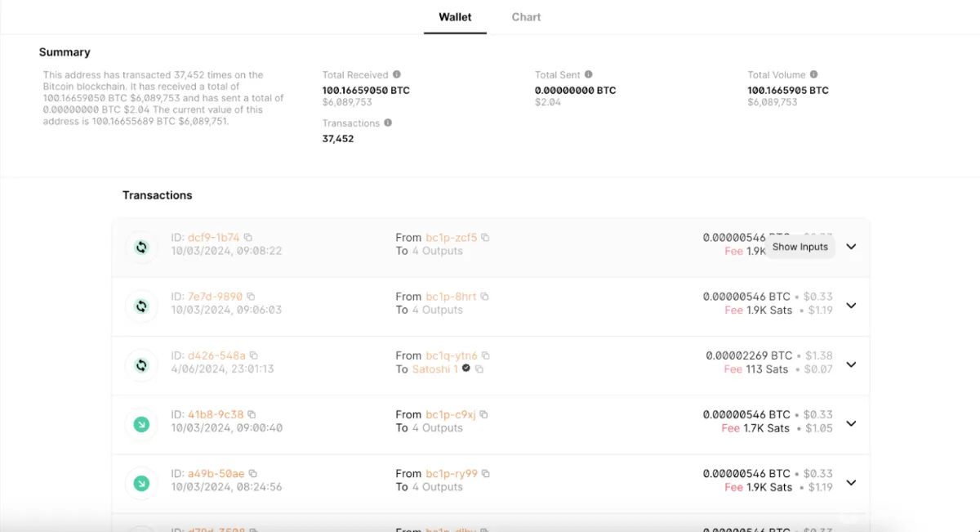Expand the a49b-50ae transaction chevron

click(851, 482)
